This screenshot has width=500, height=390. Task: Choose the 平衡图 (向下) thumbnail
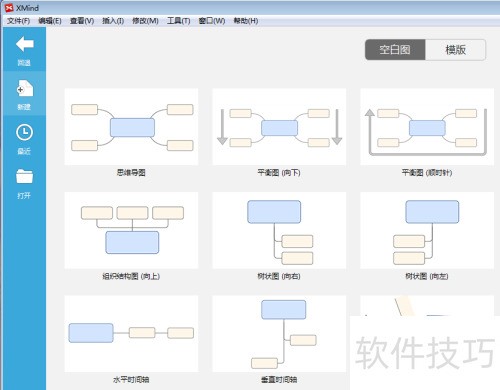[279, 127]
